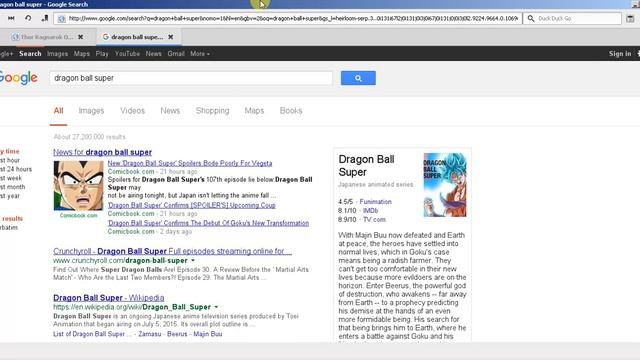Open Gmail in the black navigation bar
This screenshot has width=640, height=360.
(176, 53)
